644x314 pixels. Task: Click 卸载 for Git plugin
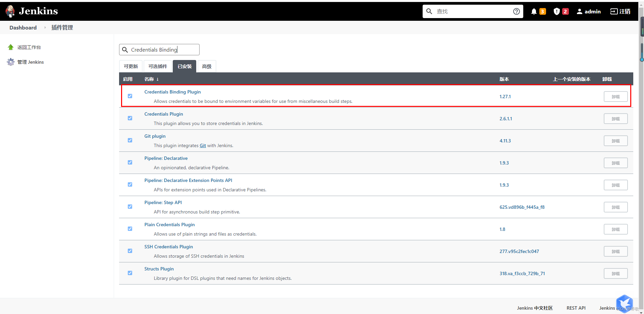(x=615, y=141)
